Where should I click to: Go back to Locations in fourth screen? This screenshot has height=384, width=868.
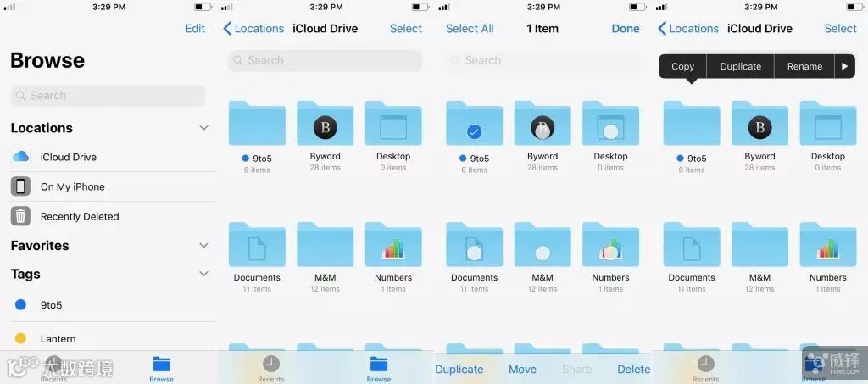pyautogui.click(x=688, y=29)
